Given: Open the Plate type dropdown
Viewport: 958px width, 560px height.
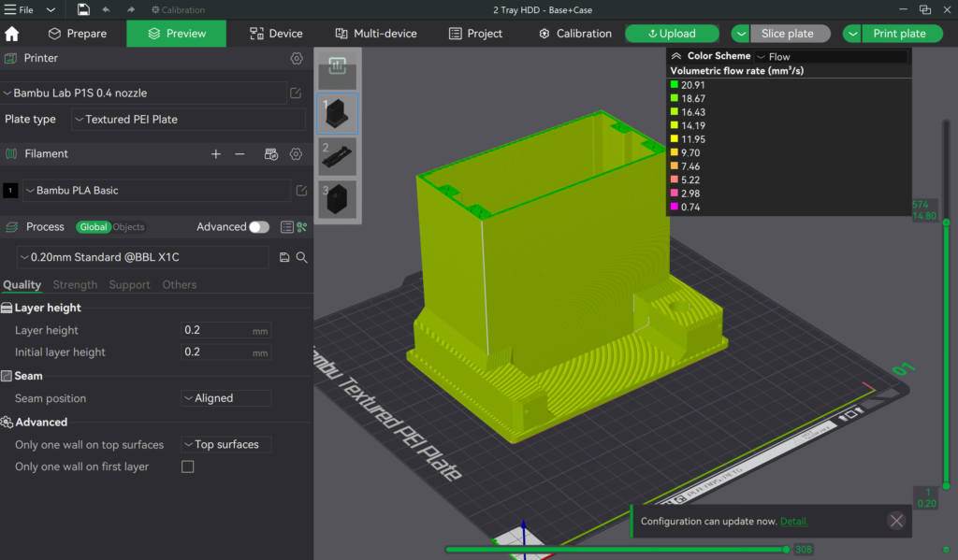Looking at the screenshot, I should click(188, 120).
